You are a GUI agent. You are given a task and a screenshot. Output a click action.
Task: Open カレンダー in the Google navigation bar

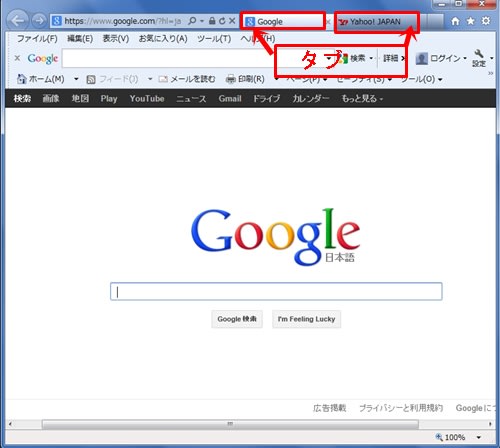(311, 99)
